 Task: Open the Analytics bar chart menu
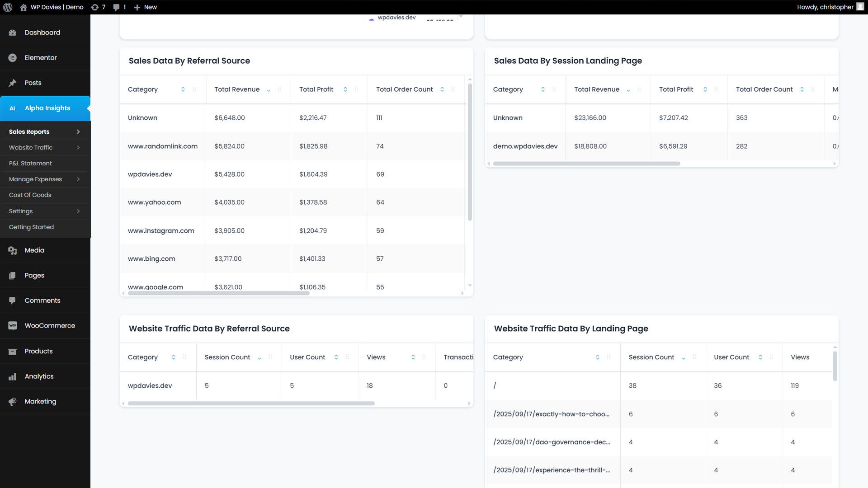[39, 376]
